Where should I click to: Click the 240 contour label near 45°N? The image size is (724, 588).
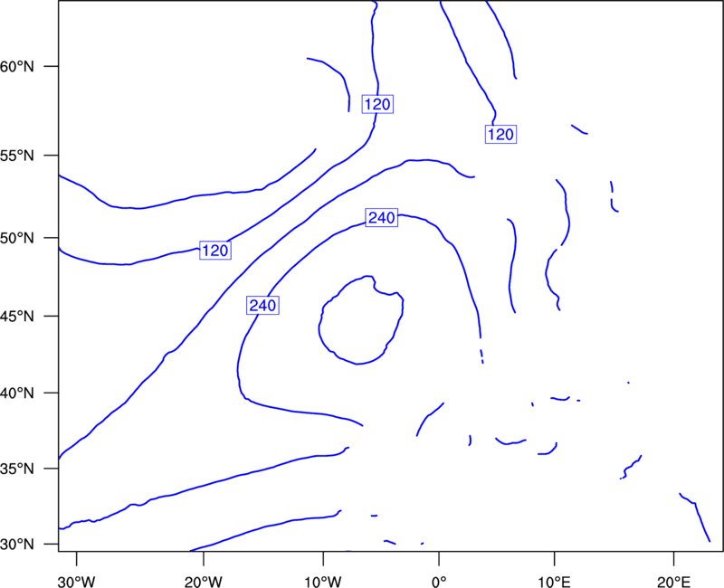[262, 306]
